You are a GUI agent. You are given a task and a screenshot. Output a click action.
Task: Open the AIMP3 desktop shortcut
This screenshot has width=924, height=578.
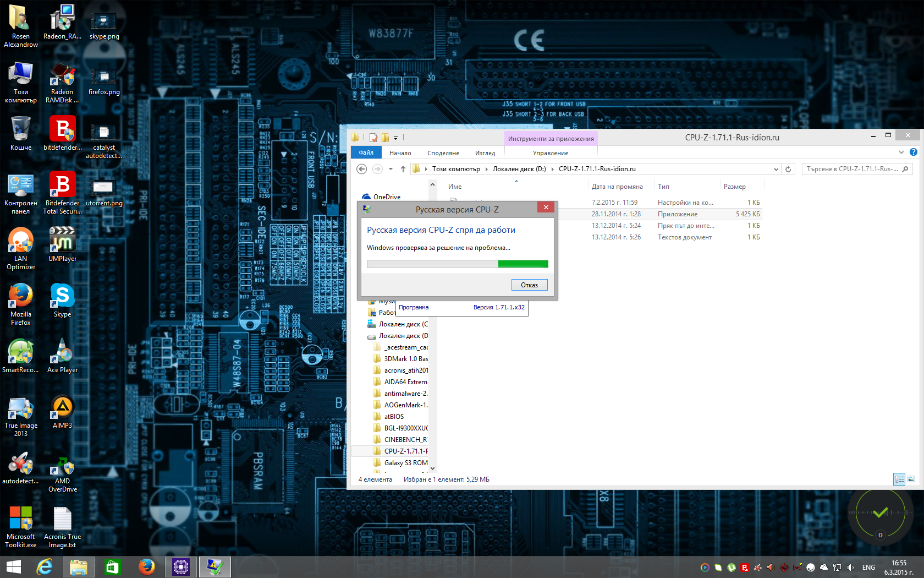coord(62,412)
